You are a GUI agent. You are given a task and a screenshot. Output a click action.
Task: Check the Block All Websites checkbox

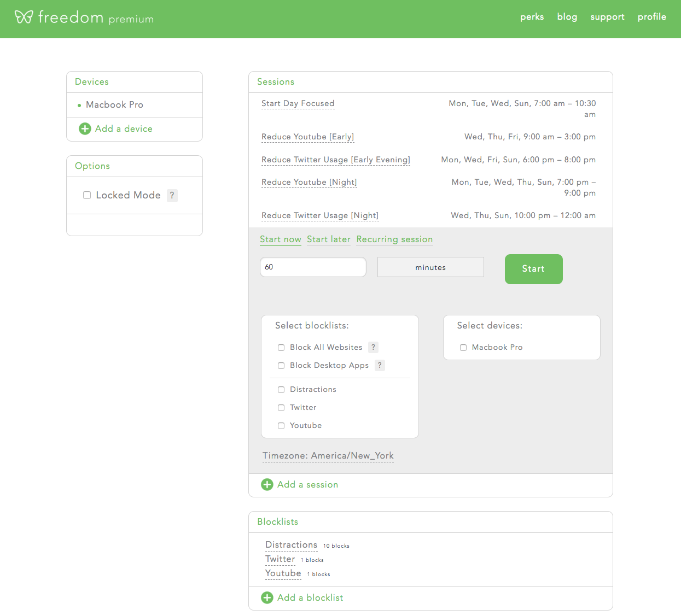coord(281,348)
